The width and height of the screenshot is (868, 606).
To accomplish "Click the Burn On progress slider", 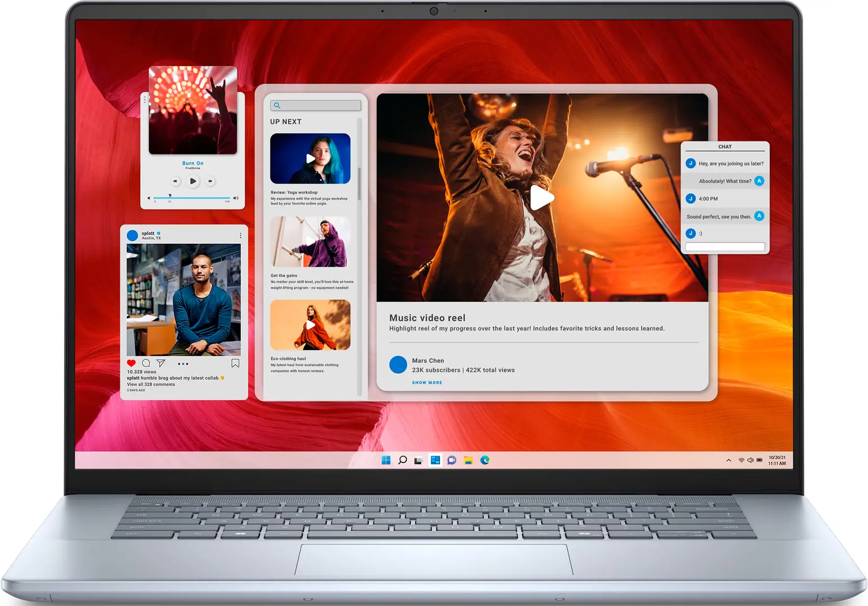I will [x=191, y=198].
